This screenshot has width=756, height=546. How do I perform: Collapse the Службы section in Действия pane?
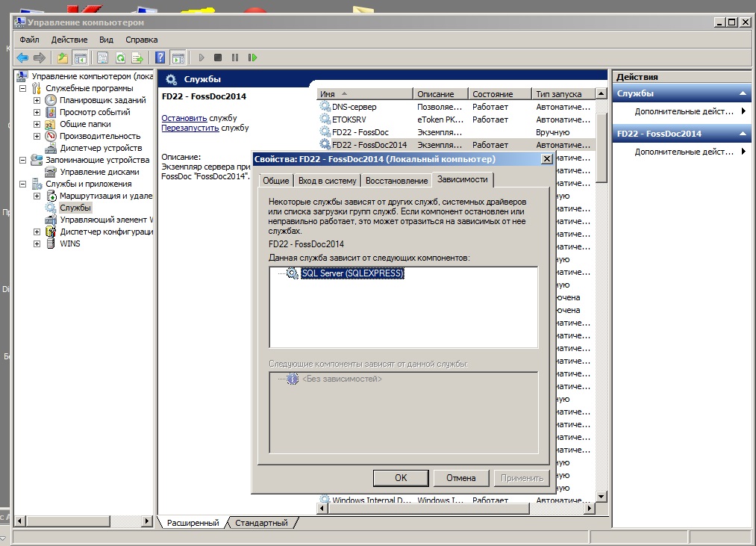(x=743, y=93)
